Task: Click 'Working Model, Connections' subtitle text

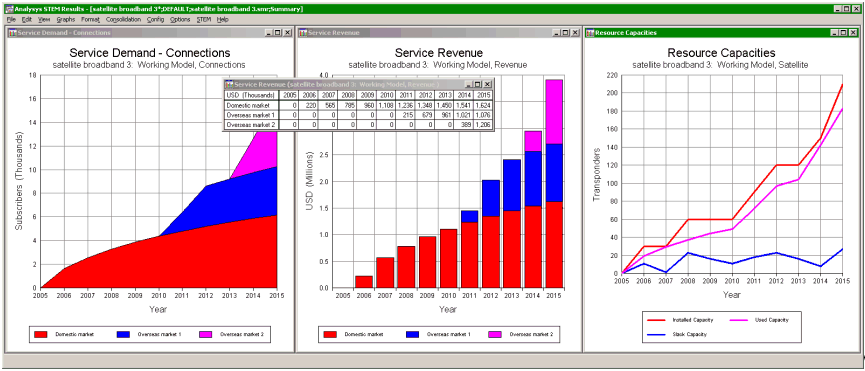Action: pyautogui.click(x=191, y=64)
